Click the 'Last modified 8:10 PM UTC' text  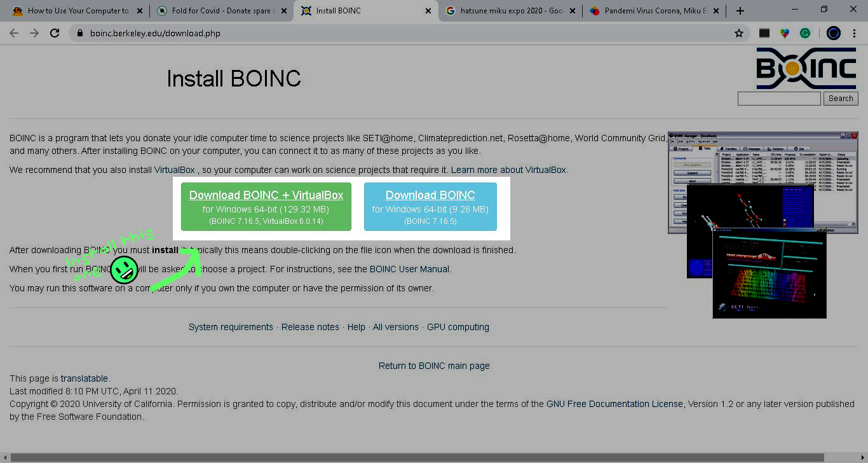94,391
